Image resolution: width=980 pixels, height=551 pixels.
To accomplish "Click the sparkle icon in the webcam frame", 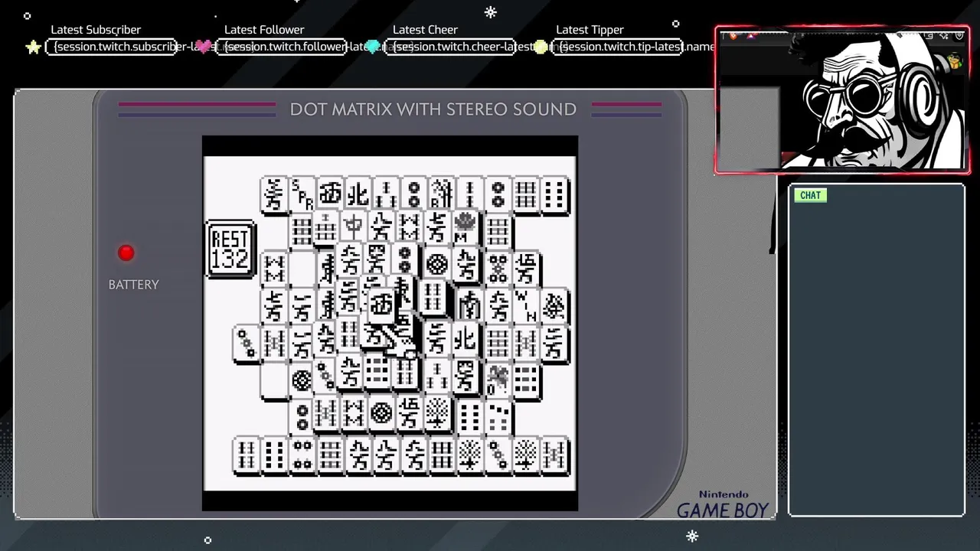I will point(943,35).
